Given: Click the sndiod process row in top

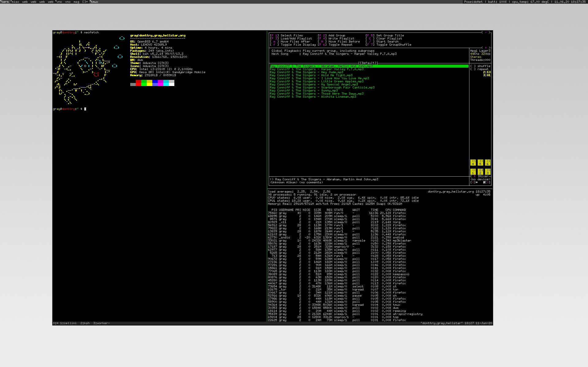Looking at the screenshot, I should tap(336, 238).
